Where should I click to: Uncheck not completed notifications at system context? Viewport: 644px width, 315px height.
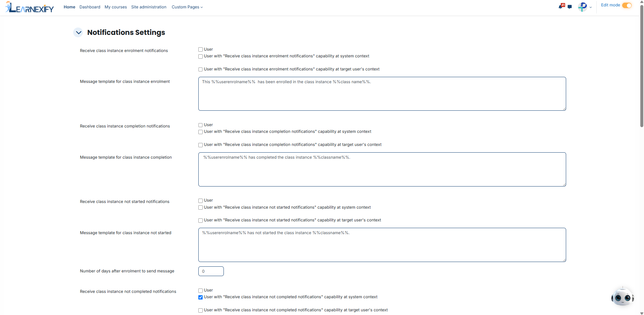click(x=200, y=297)
